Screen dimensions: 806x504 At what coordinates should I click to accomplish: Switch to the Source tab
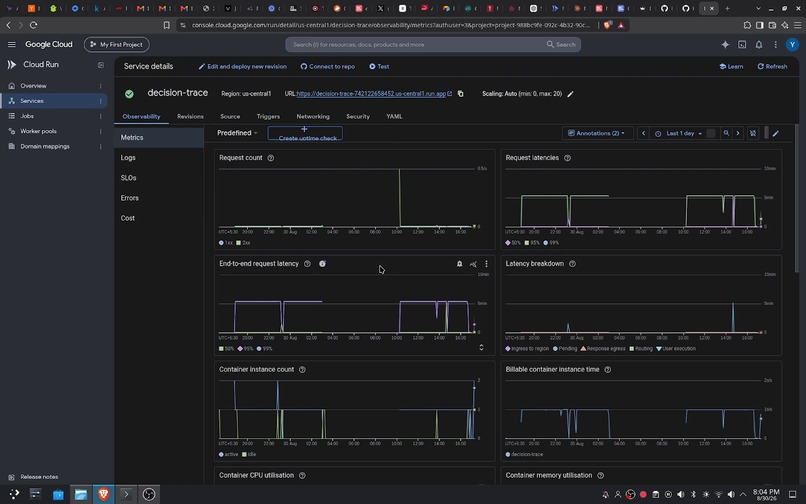(x=230, y=117)
